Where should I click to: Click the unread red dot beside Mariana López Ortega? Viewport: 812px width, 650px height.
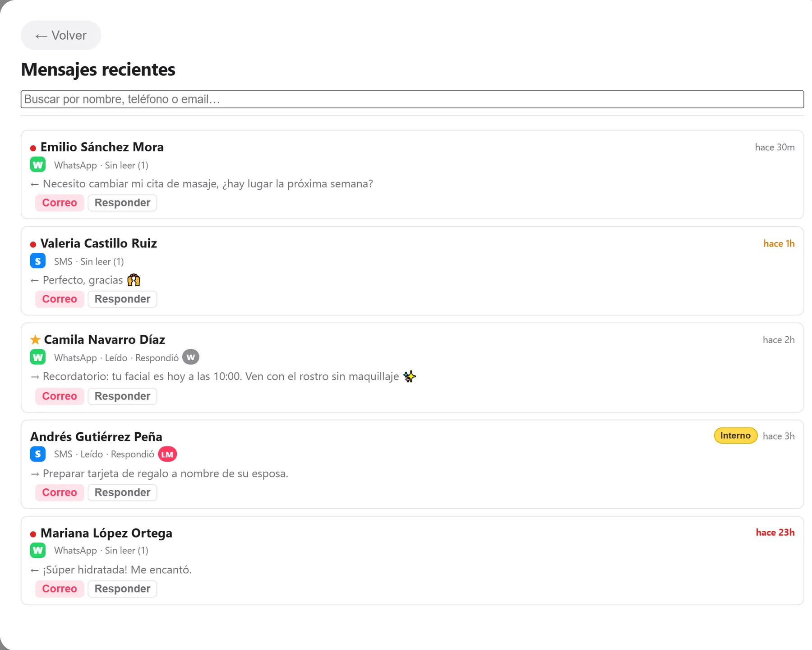(33, 534)
